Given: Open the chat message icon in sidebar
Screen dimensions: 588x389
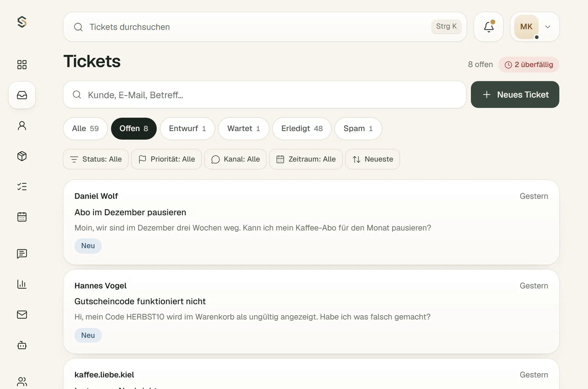Looking at the screenshot, I should 22,254.
